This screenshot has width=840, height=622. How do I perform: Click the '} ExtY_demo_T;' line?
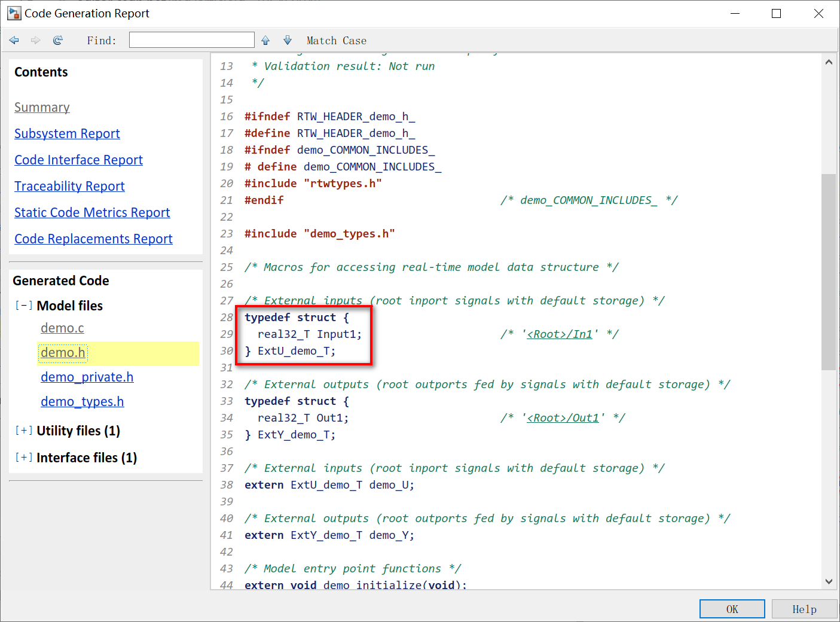point(290,435)
